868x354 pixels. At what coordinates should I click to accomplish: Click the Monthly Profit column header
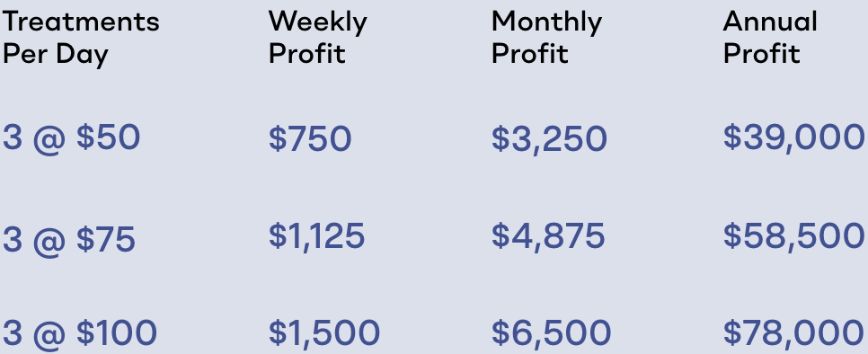546,38
